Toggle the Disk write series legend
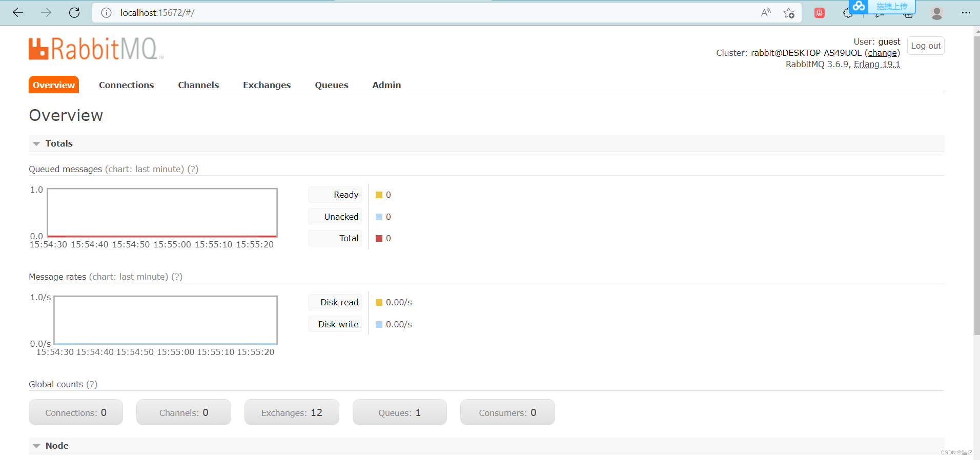980x460 pixels. click(335, 324)
